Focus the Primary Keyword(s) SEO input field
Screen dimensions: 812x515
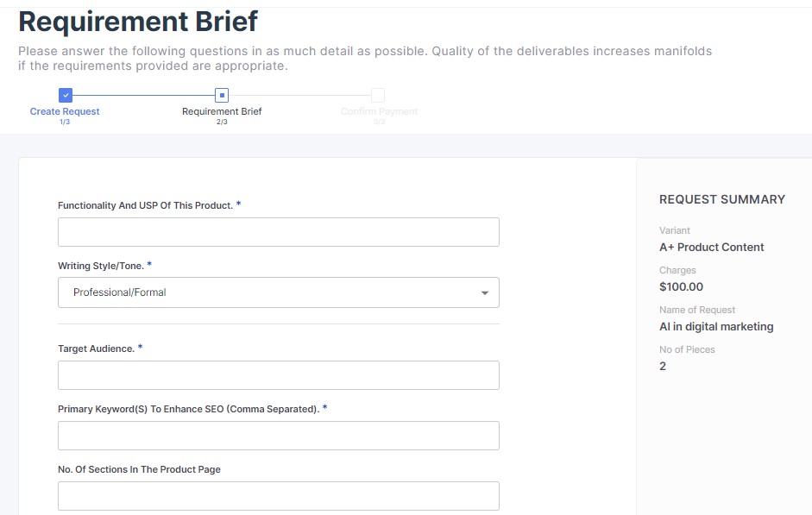coord(279,436)
